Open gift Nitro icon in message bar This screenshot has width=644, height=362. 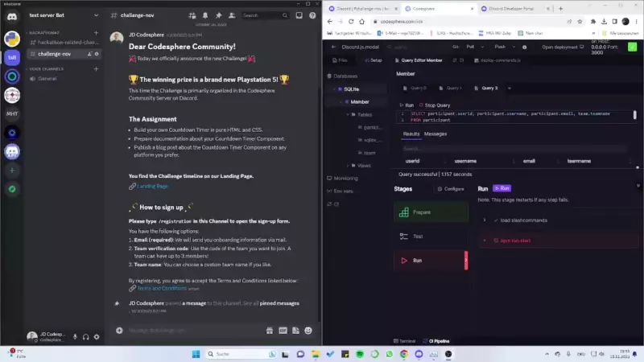pos(270,331)
